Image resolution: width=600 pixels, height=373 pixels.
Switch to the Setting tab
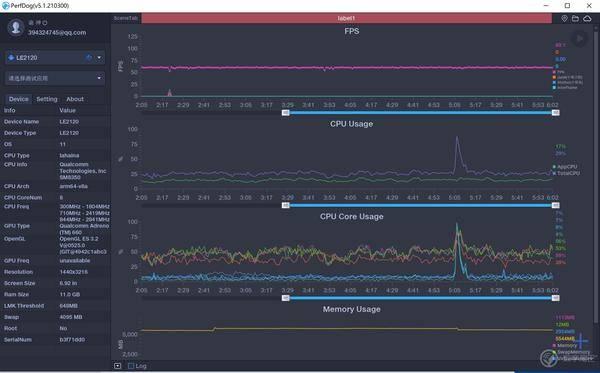[47, 99]
